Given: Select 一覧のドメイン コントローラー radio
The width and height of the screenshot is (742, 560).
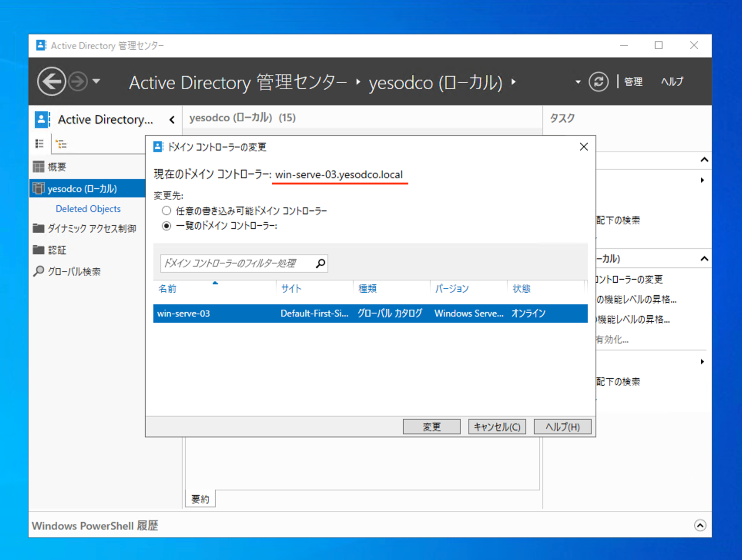Looking at the screenshot, I should click(x=166, y=226).
